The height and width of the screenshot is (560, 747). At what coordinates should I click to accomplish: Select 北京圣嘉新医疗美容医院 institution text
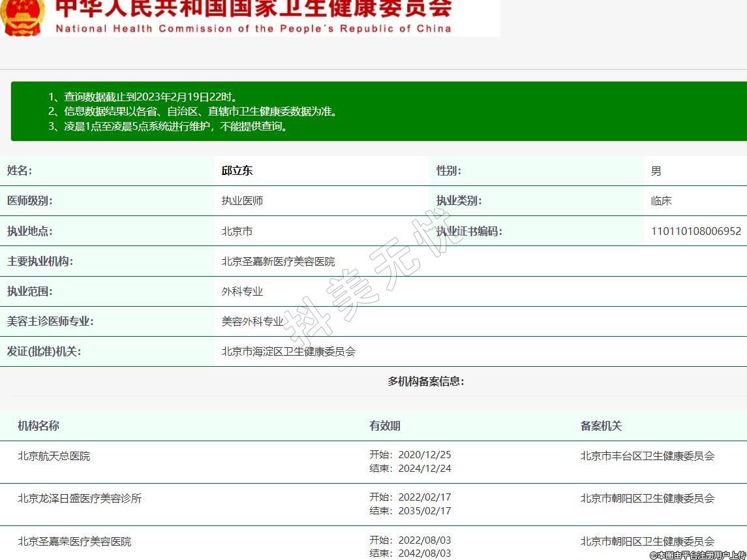[x=278, y=261]
